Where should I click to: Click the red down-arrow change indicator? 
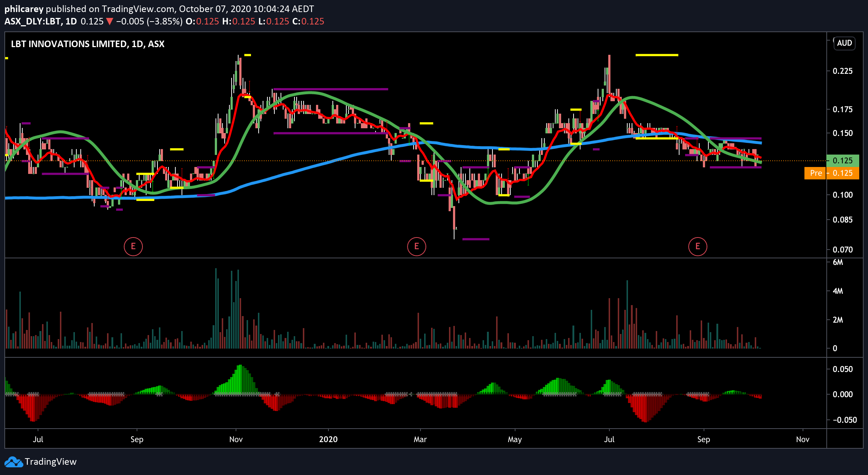click(110, 22)
